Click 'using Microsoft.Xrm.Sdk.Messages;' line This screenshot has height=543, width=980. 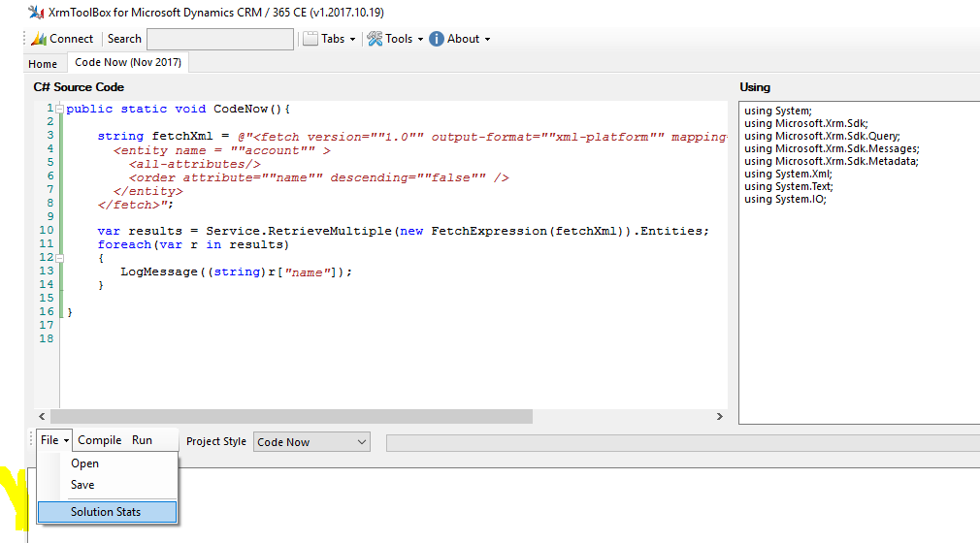pos(832,148)
